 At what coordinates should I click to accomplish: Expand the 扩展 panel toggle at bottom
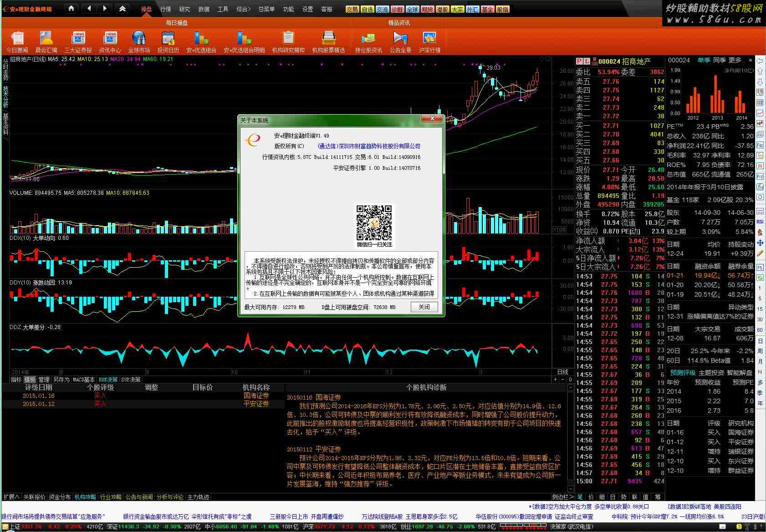[x=11, y=497]
